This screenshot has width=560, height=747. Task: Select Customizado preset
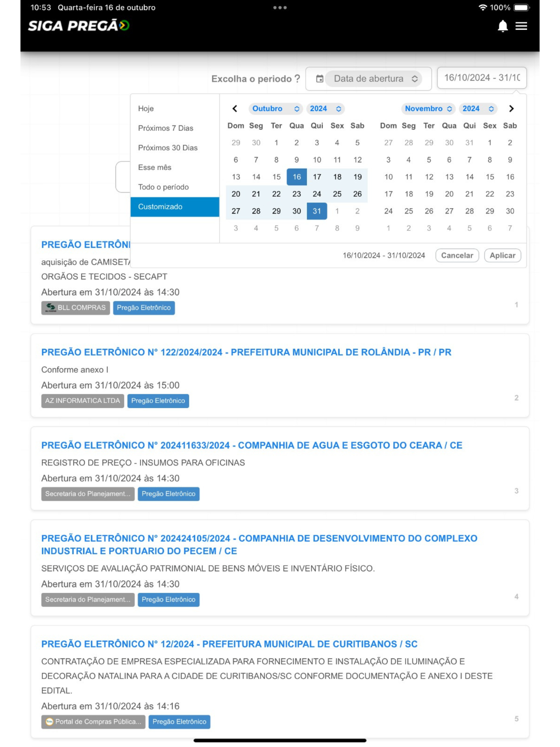click(175, 207)
